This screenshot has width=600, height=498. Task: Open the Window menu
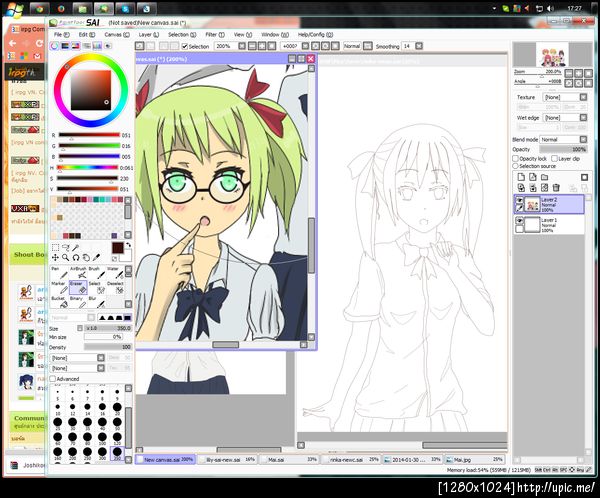coord(275,34)
